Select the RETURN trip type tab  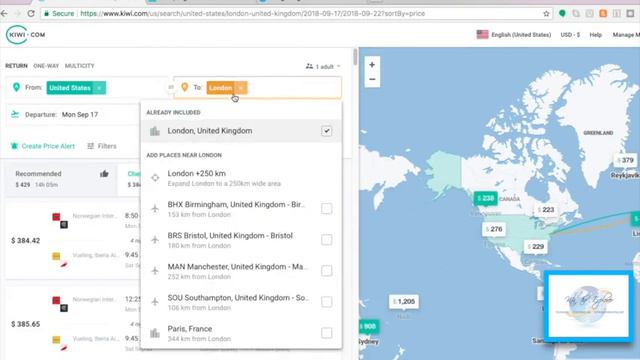pyautogui.click(x=16, y=66)
